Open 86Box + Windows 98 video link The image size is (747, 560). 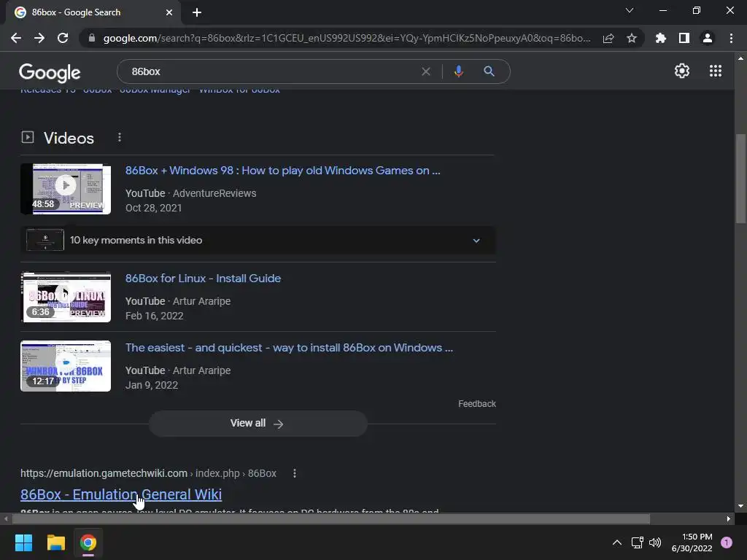[282, 171]
